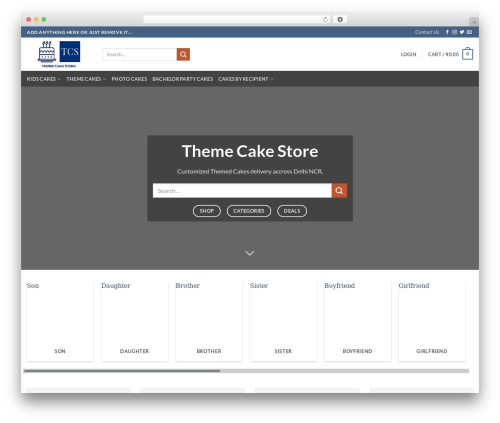The image size is (500, 423).
Task: Click the horizontal category slider scrollbar
Action: [x=246, y=371]
